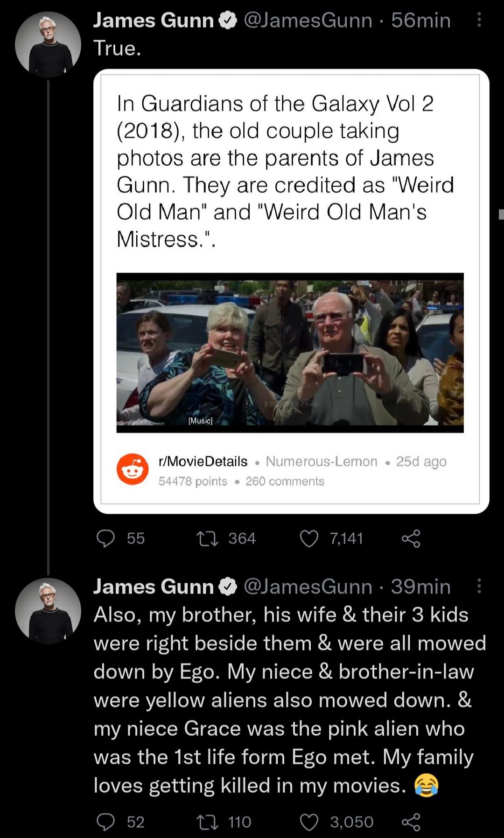Viewport: 504px width, 838px height.
Task: Open the Guardians of the Galaxy post text
Action: click(x=285, y=171)
